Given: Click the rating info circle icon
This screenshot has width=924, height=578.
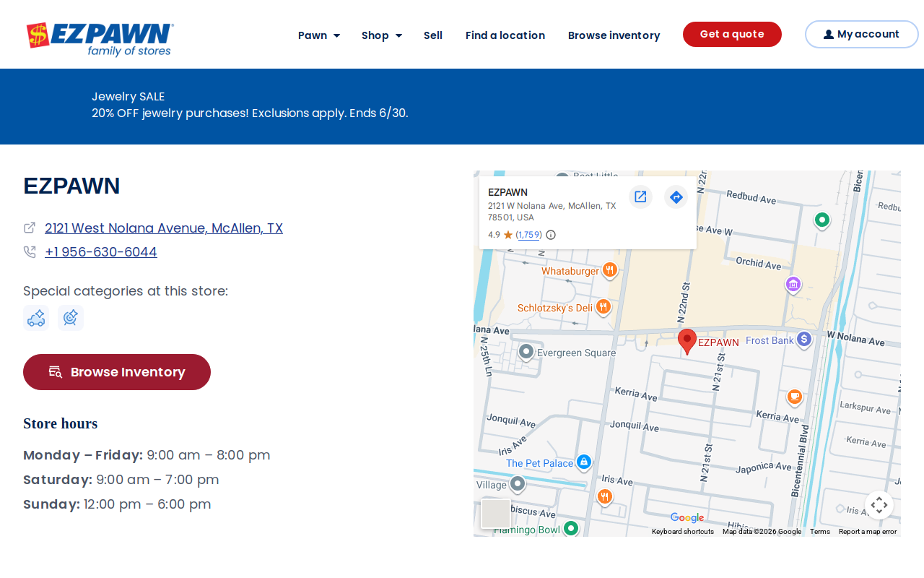Looking at the screenshot, I should point(551,235).
